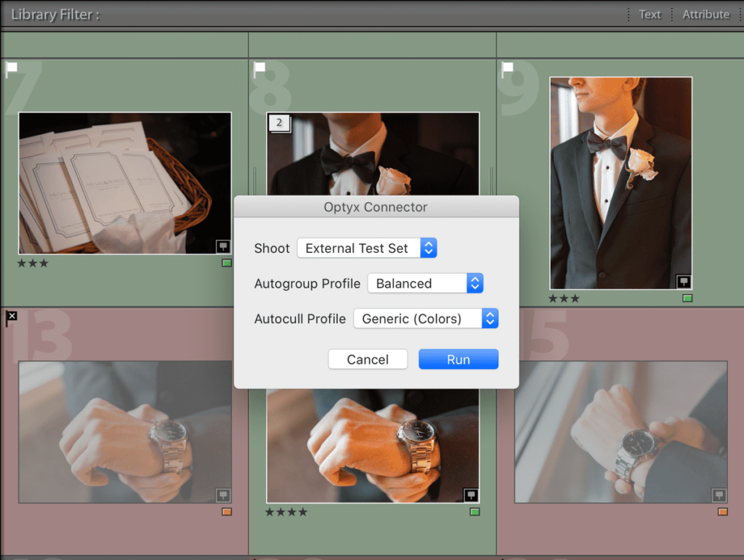Toggle the pick flag on photo 8
This screenshot has width=744, height=560.
(258, 68)
